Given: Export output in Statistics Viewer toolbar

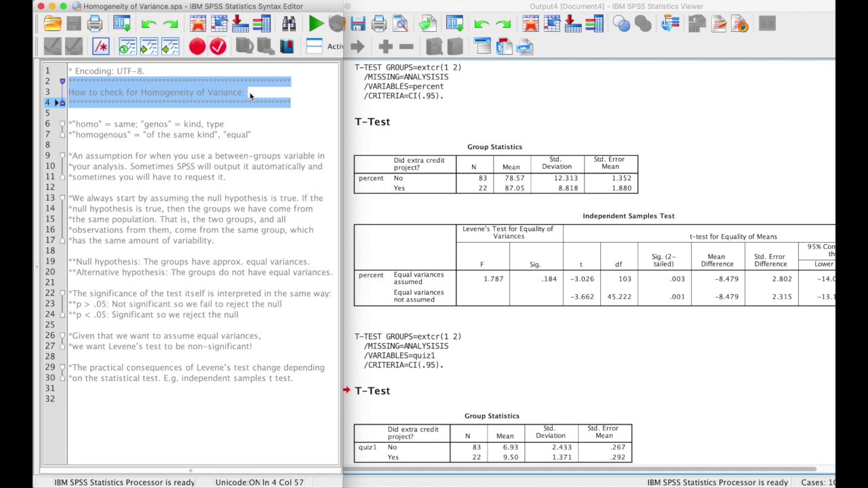Looking at the screenshot, I should pos(427,24).
